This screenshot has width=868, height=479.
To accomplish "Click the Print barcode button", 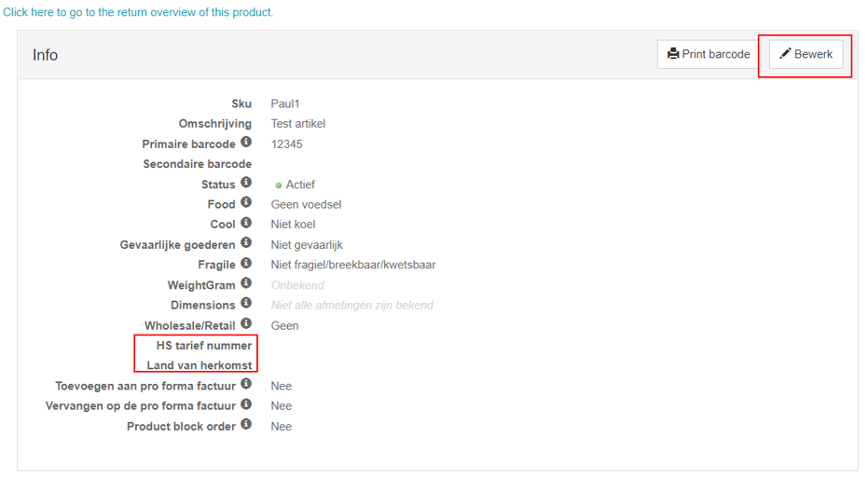I will coord(709,54).
